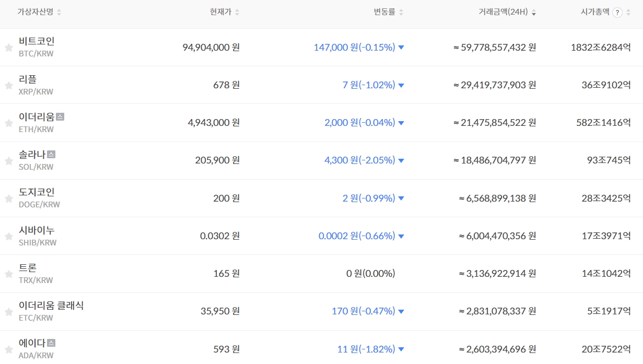Click the caution badge beside 솔라나
This screenshot has width=643, height=364.
click(51, 155)
